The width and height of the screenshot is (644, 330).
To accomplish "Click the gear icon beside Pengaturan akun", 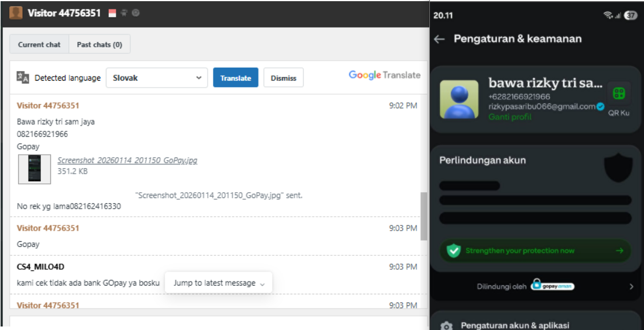I will click(446, 326).
